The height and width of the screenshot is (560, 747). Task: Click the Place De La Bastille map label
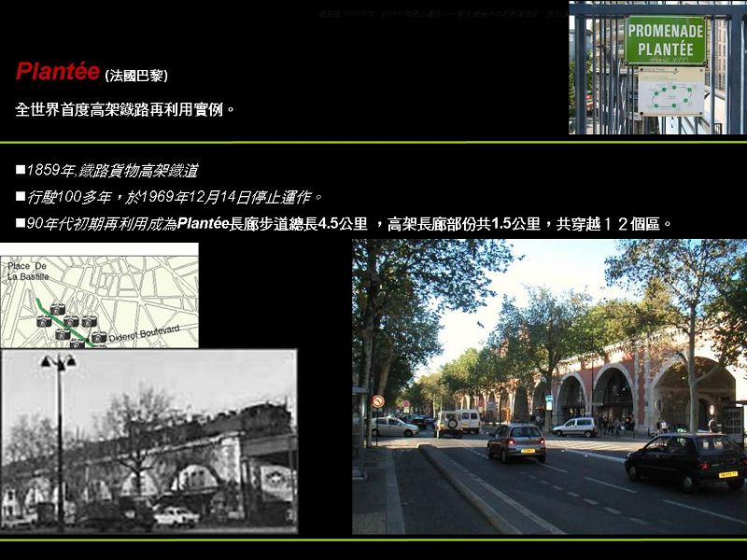26,272
